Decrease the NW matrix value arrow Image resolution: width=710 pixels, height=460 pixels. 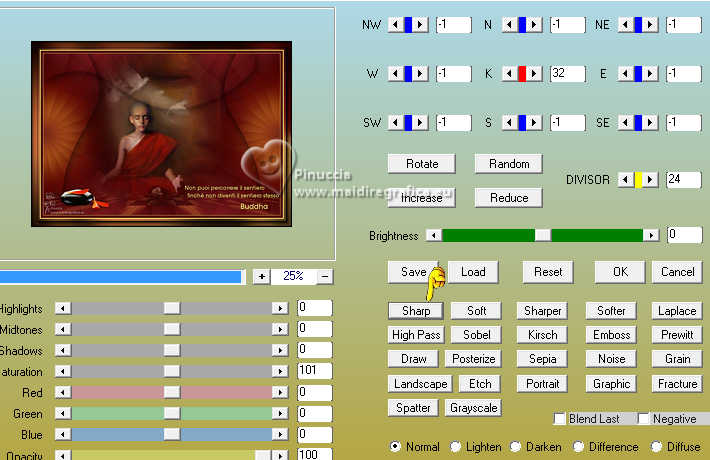coord(396,24)
